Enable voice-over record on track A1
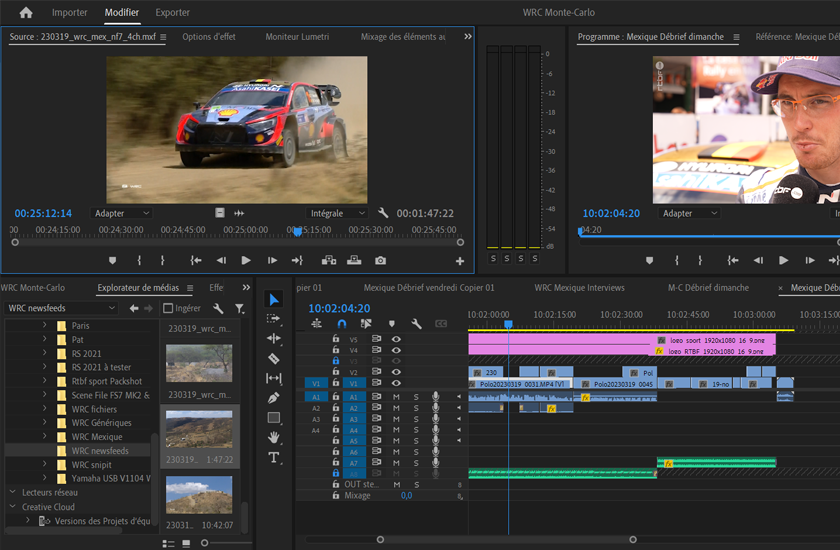Image resolution: width=840 pixels, height=550 pixels. 436,396
